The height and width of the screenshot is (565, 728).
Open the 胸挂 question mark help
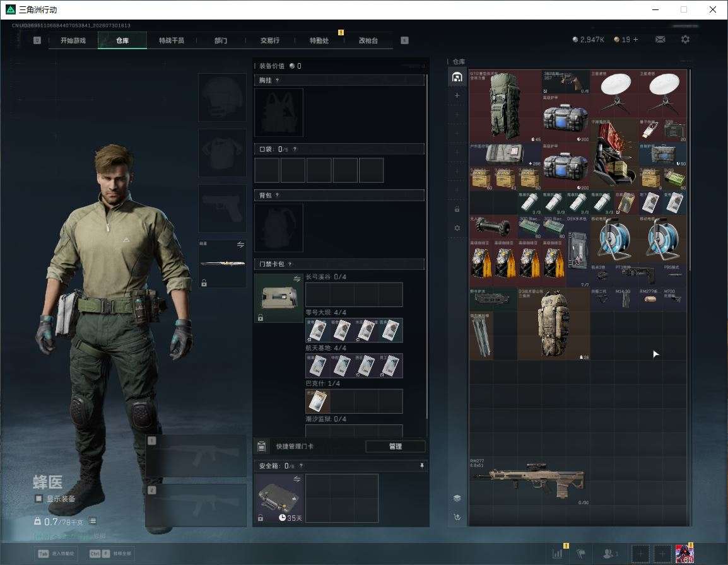(x=277, y=80)
